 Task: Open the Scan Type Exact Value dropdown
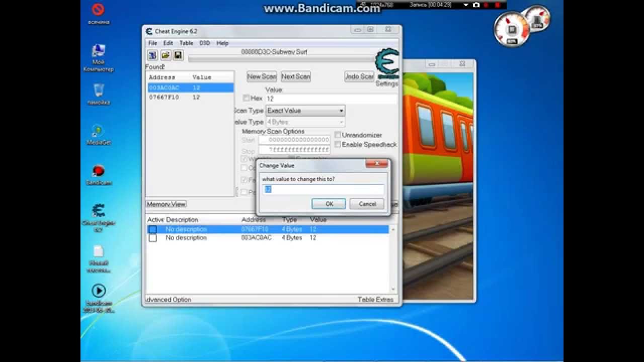click(x=305, y=110)
